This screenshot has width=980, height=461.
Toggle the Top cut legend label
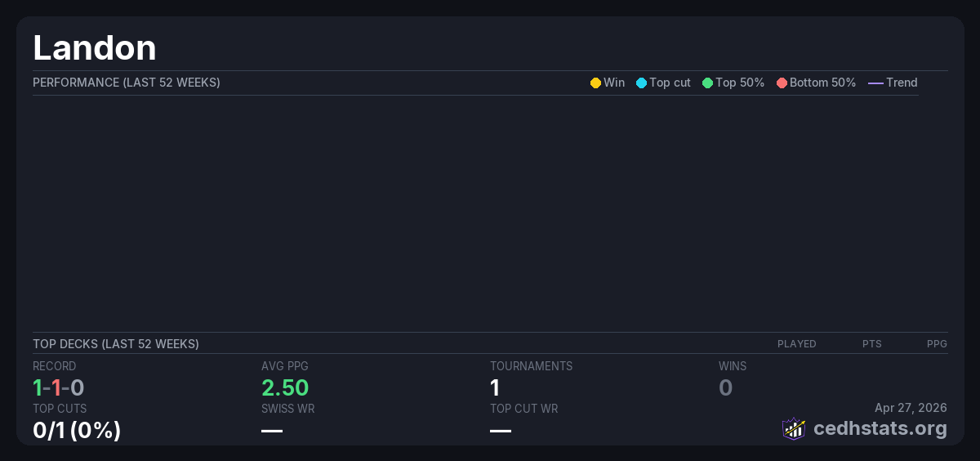670,83
